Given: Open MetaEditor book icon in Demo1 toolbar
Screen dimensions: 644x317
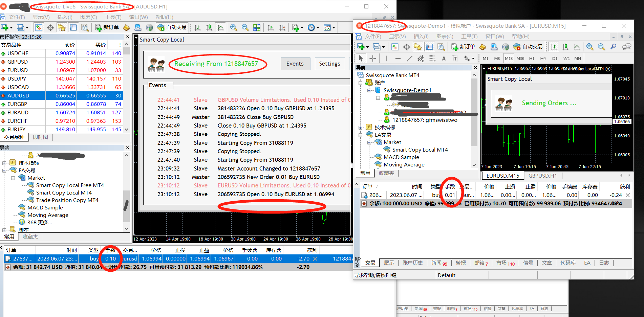Looking at the screenshot, I should point(482,47).
